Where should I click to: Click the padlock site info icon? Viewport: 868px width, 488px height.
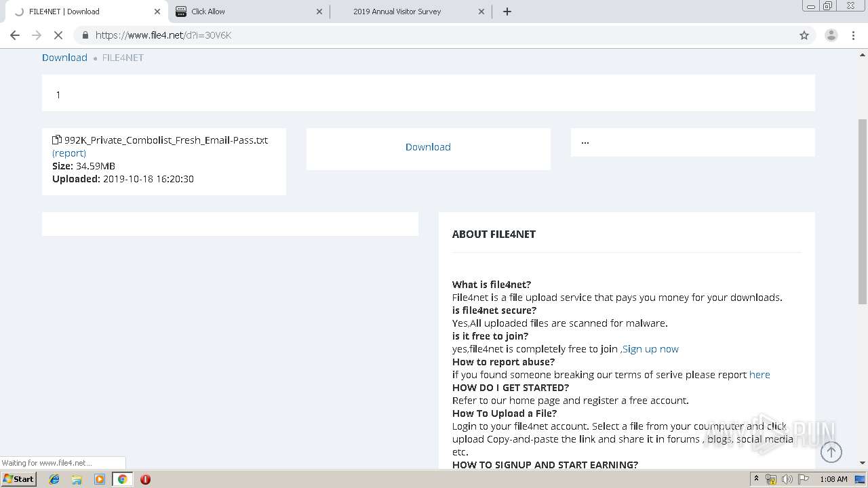[85, 35]
